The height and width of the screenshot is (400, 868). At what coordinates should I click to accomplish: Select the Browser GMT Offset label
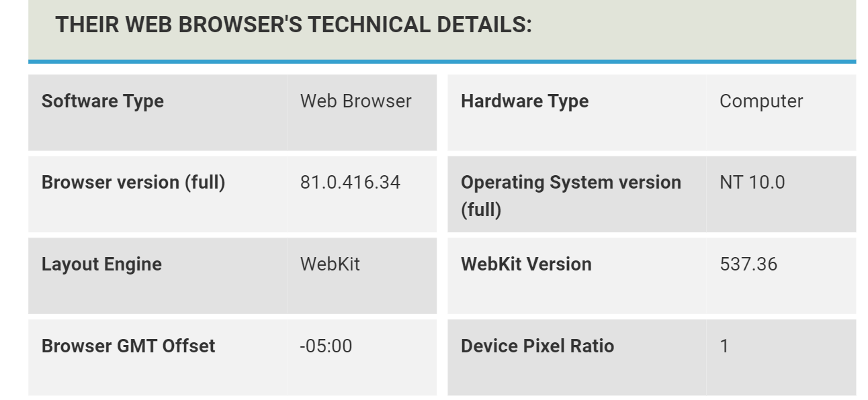pos(128,346)
